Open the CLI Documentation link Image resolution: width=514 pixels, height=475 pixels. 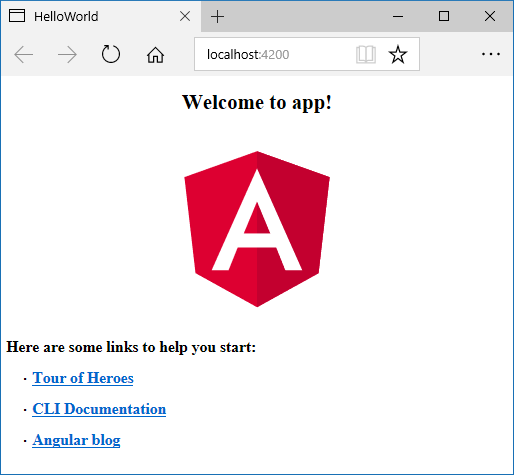coord(99,409)
